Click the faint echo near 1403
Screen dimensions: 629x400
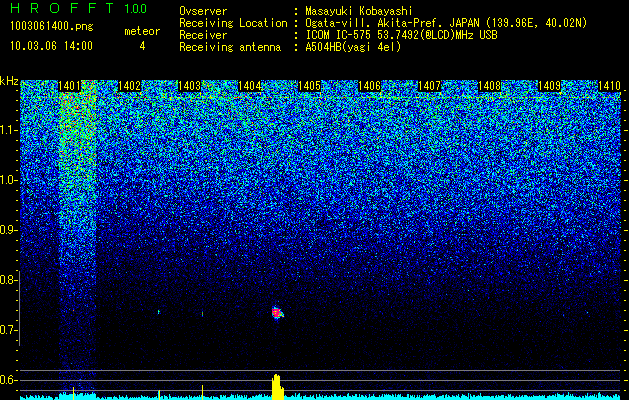point(202,313)
